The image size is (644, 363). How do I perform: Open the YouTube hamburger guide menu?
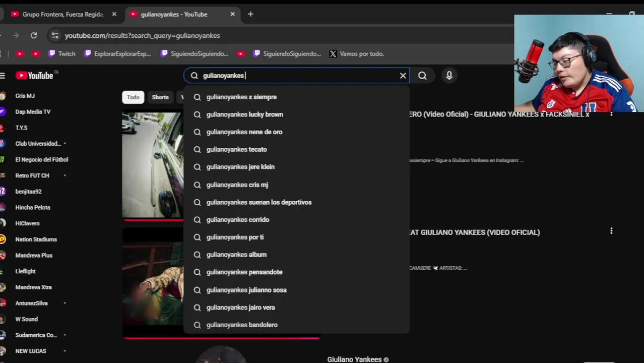[x=3, y=75]
